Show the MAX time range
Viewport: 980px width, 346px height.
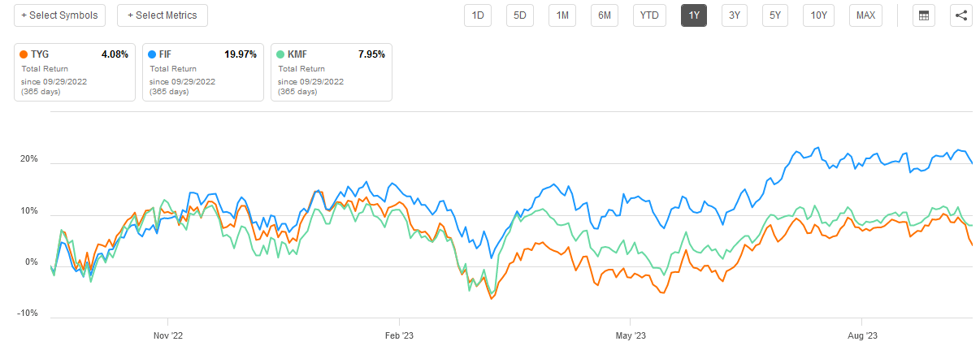pyautogui.click(x=865, y=15)
